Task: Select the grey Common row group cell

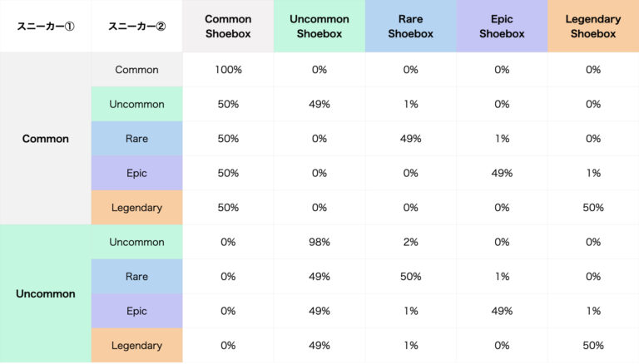Action: click(46, 139)
